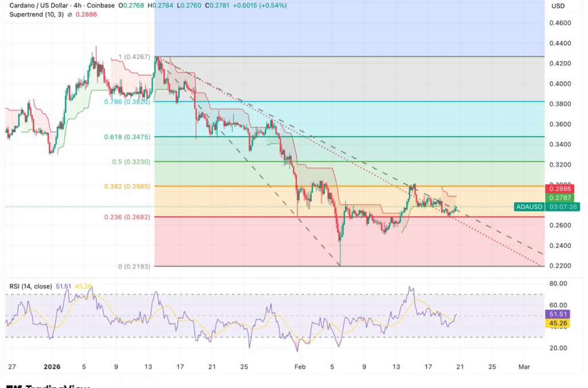This screenshot has height=388, width=588.
Task: Click the USD currency label on price axis
Action: pos(558,6)
